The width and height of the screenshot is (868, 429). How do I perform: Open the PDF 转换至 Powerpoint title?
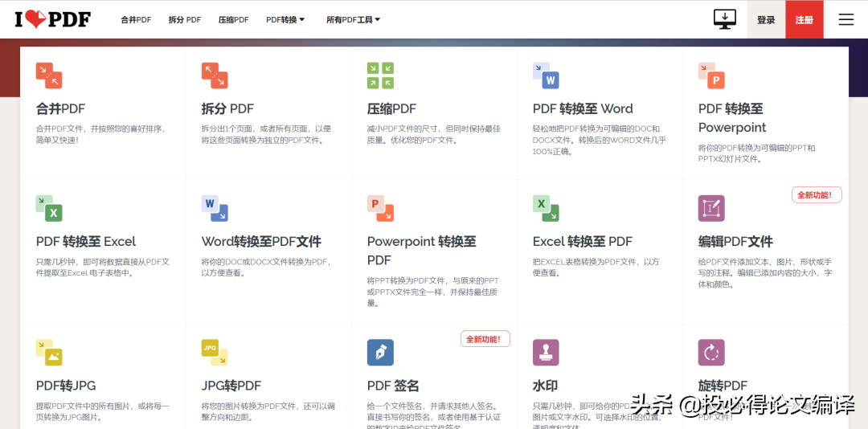732,118
